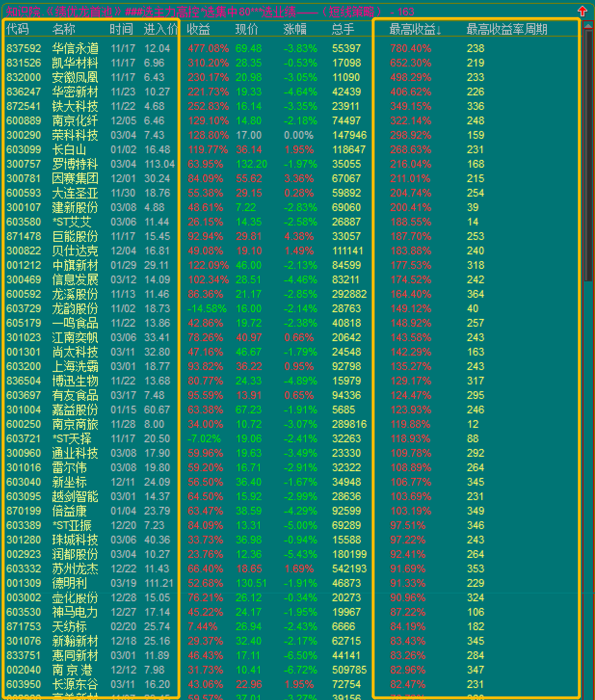The width and height of the screenshot is (595, 700).
Task: Sort by the 收益 column header
Action: point(199,29)
